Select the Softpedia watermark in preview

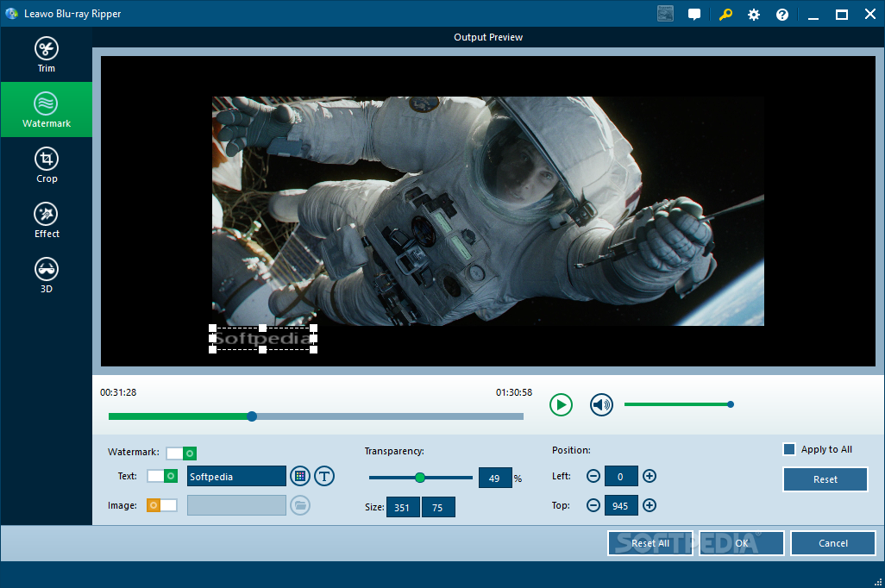pyautogui.click(x=263, y=339)
